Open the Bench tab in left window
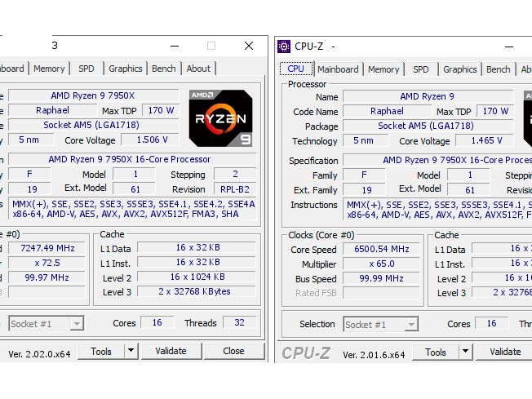The image size is (532, 399). coord(164,69)
